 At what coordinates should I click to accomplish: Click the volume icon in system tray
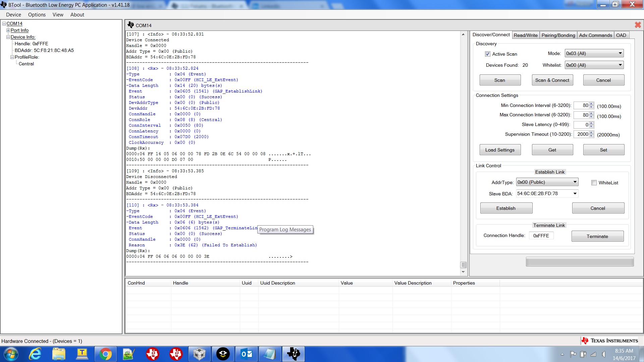pyautogui.click(x=604, y=354)
